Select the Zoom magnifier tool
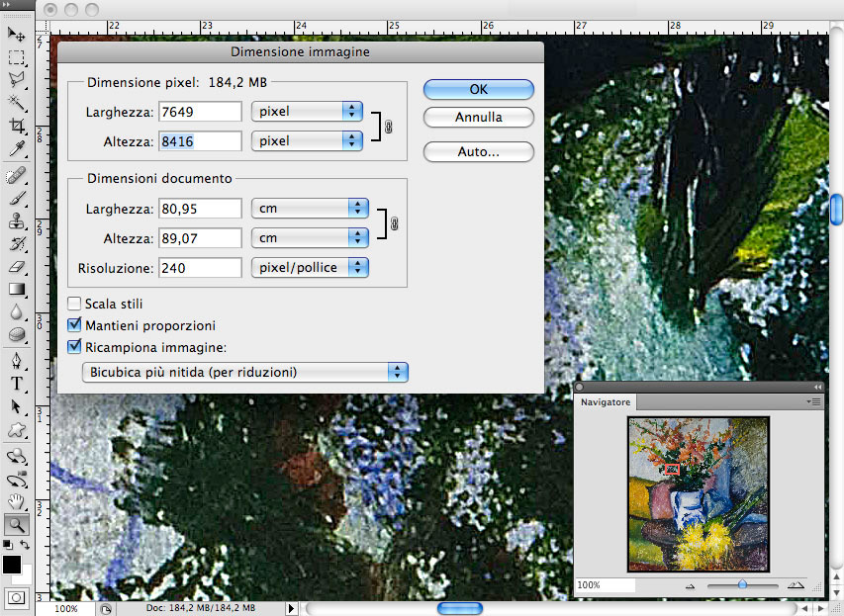 click(16, 524)
